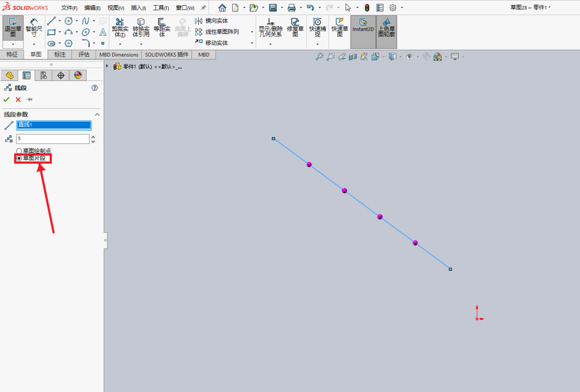Click the 快速草图 rapid sketch button
The width and height of the screenshot is (580, 392).
[340, 27]
